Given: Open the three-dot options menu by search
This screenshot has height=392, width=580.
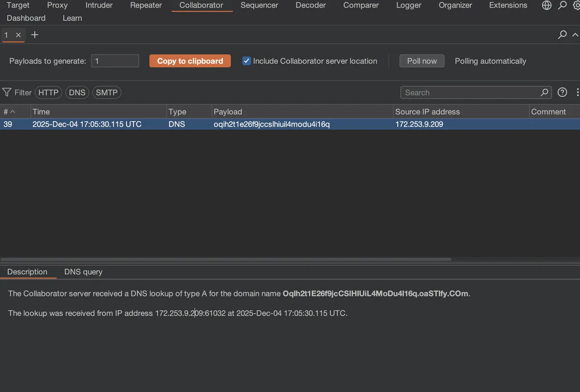Looking at the screenshot, I should [577, 92].
